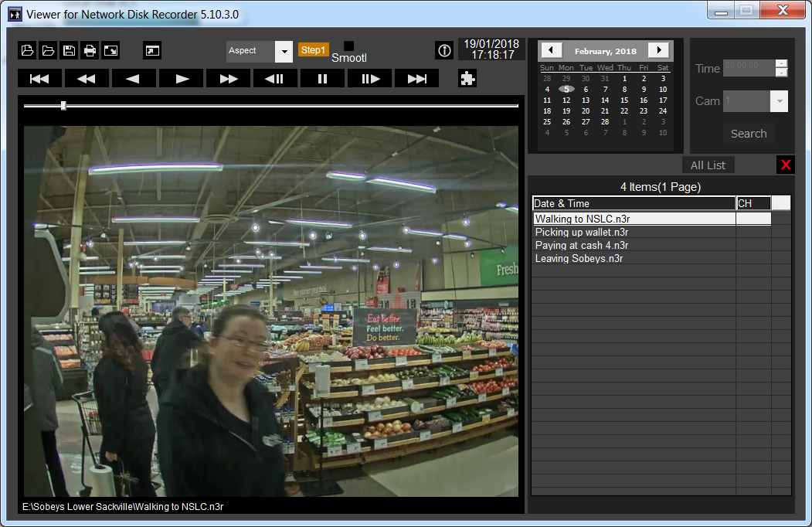
Task: Open the Cam number dropdown
Action: pyautogui.click(x=779, y=101)
